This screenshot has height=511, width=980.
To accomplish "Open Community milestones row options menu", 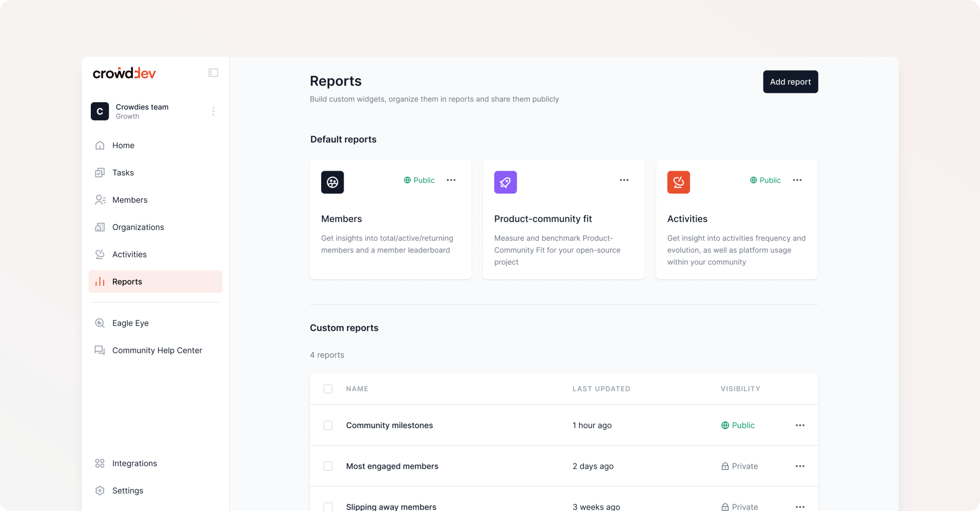I will 800,425.
